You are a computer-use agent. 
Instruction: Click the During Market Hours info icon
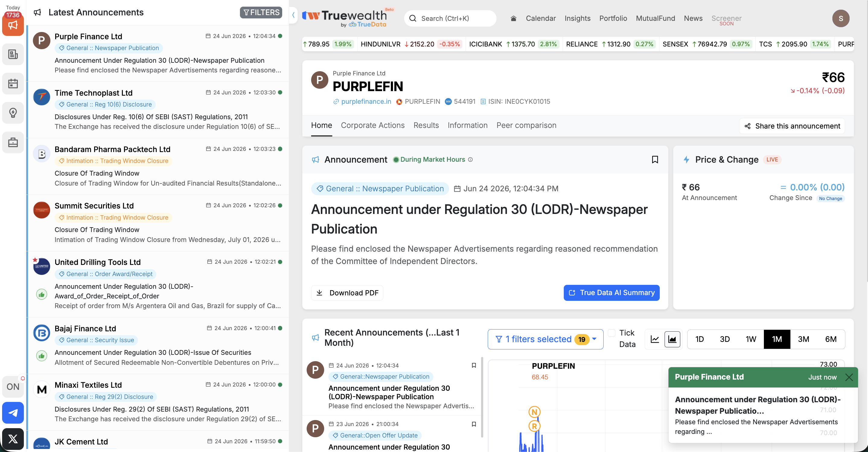[x=471, y=159]
